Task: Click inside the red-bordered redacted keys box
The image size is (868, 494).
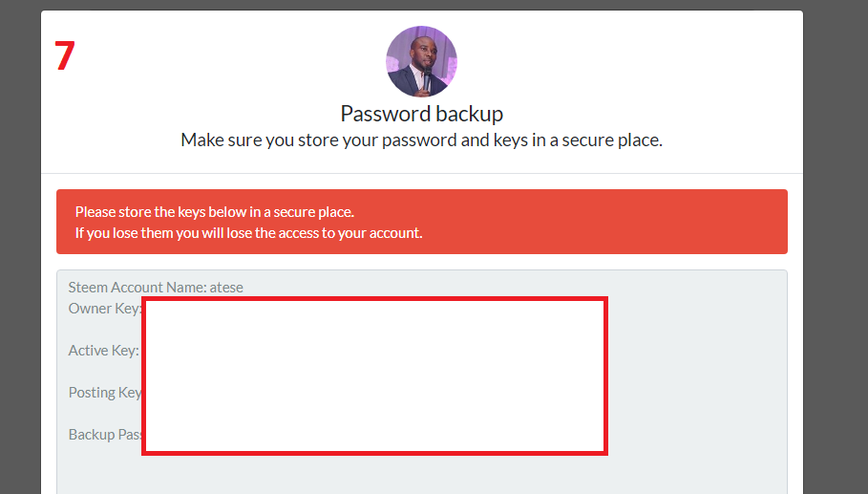Action: click(x=374, y=376)
